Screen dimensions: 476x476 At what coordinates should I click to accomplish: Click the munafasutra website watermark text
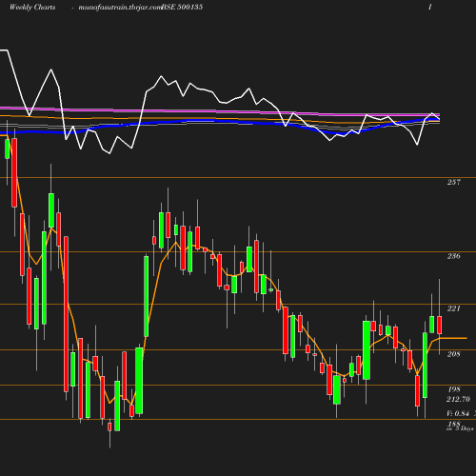[x=120, y=8]
